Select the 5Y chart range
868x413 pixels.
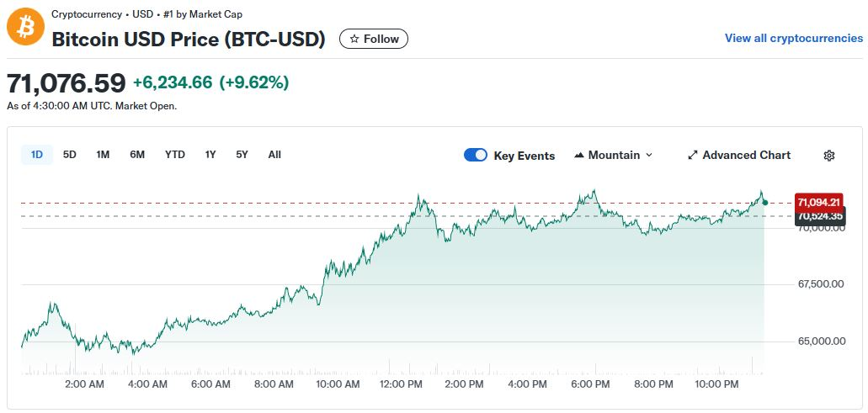coord(242,155)
